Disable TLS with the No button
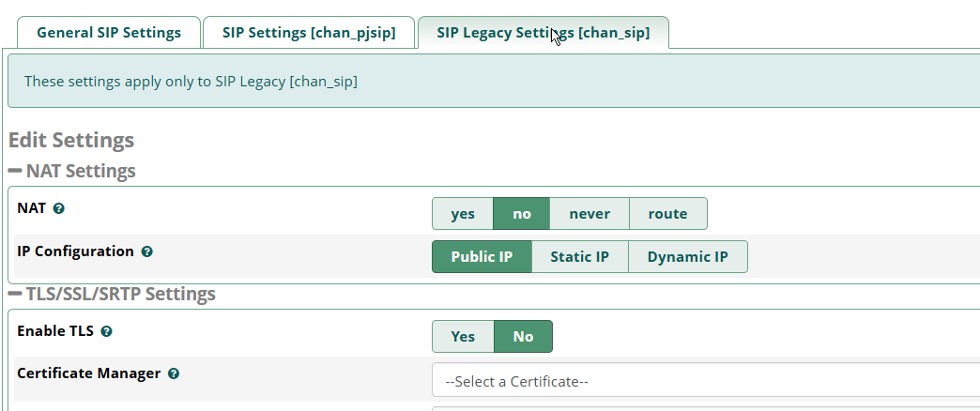Screen dimensions: 980x411 tap(523, 336)
